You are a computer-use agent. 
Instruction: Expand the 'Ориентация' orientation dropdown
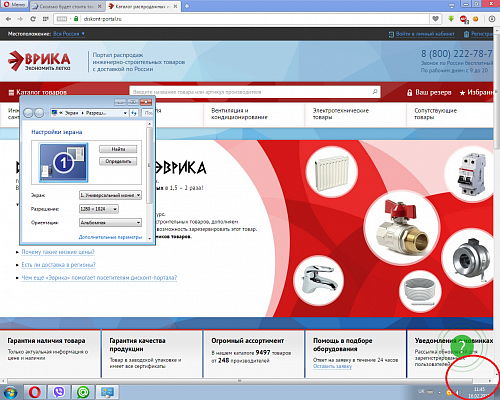(x=110, y=222)
